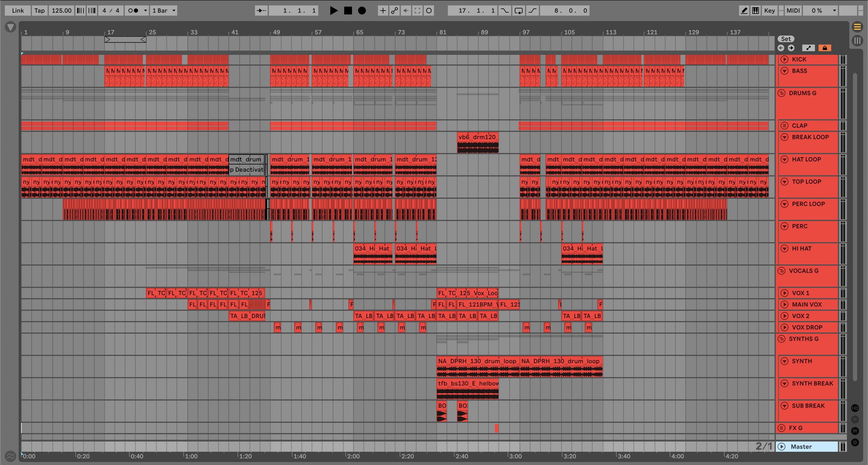This screenshot has height=465, width=868.
Task: Select the vb6_drm120 clip on BREAK LOOP
Action: pyautogui.click(x=477, y=137)
